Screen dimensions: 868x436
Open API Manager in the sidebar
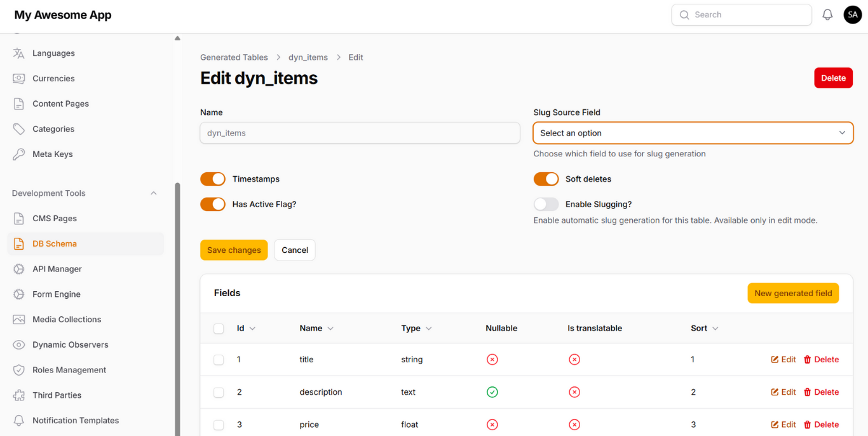point(57,269)
